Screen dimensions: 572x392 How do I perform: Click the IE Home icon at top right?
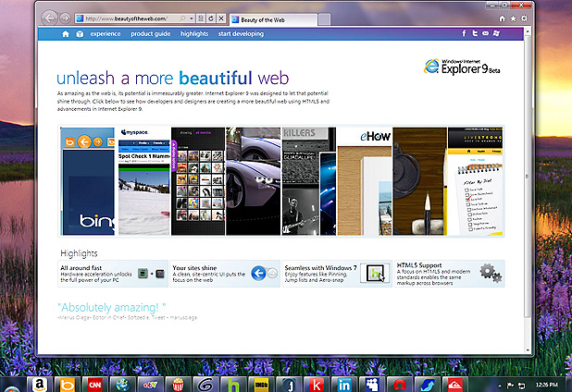tap(502, 18)
